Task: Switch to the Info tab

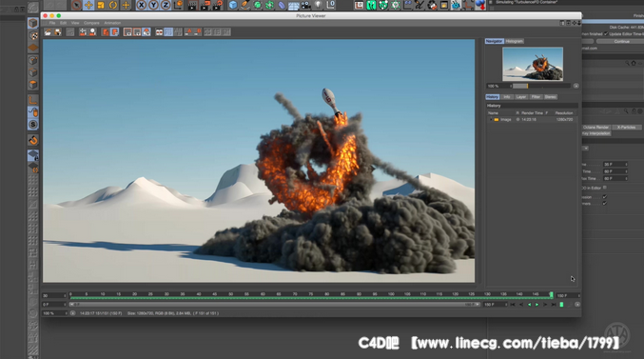Action: click(507, 97)
